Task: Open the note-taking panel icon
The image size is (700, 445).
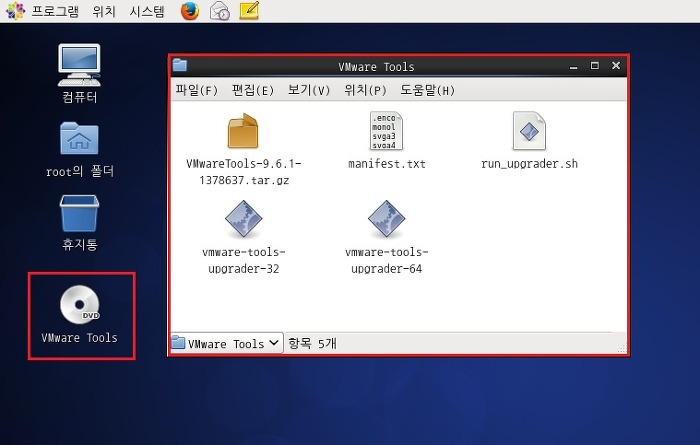Action: (x=249, y=10)
